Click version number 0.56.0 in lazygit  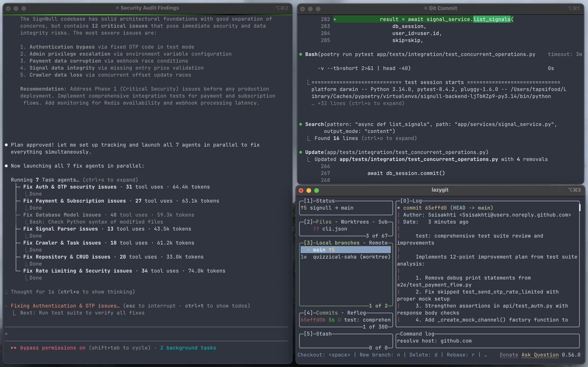tap(571, 355)
